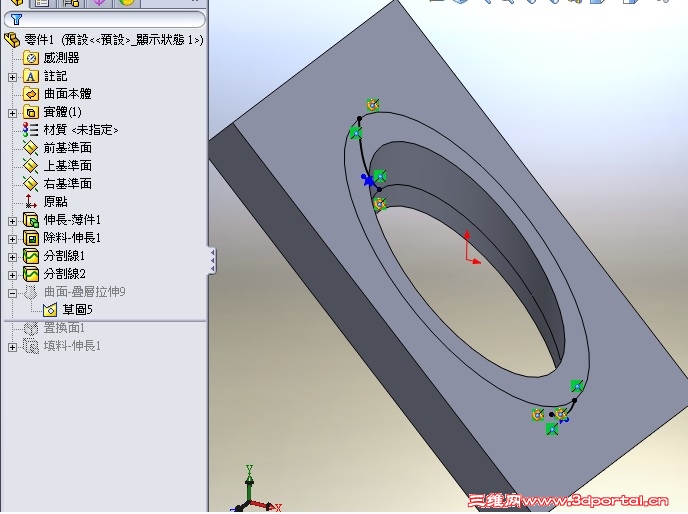This screenshot has height=514, width=688.
Task: Click the 曲面-疊層拉伸9 surface loft icon
Action: pyautogui.click(x=31, y=292)
